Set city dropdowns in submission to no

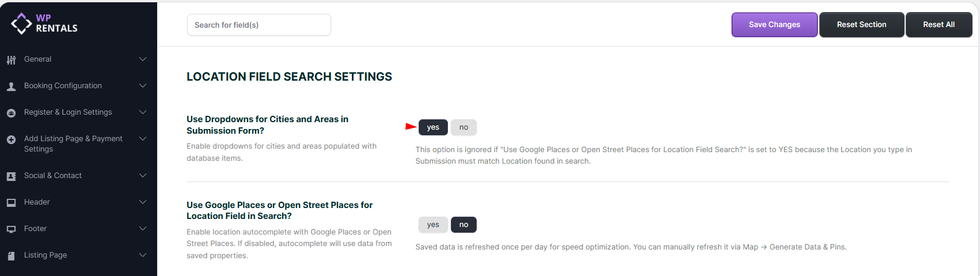pyautogui.click(x=464, y=127)
